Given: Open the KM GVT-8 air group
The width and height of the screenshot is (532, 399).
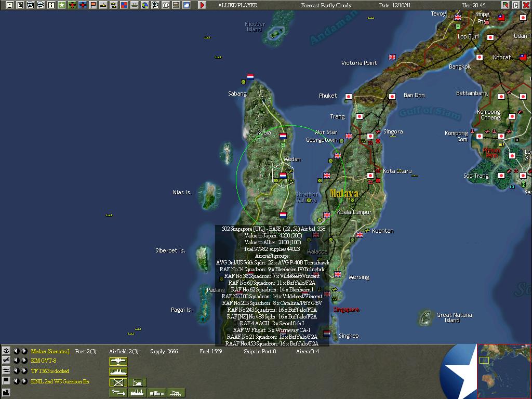Looking at the screenshot, I should click(44, 361).
